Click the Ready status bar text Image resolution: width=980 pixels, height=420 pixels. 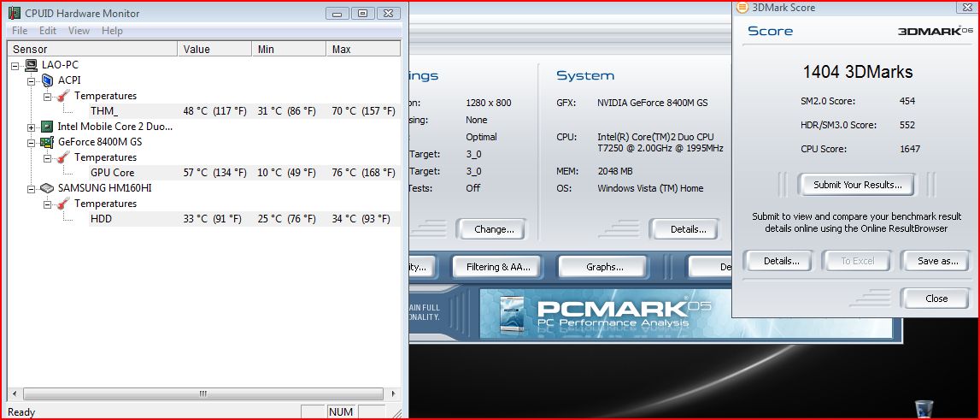pyautogui.click(x=21, y=412)
